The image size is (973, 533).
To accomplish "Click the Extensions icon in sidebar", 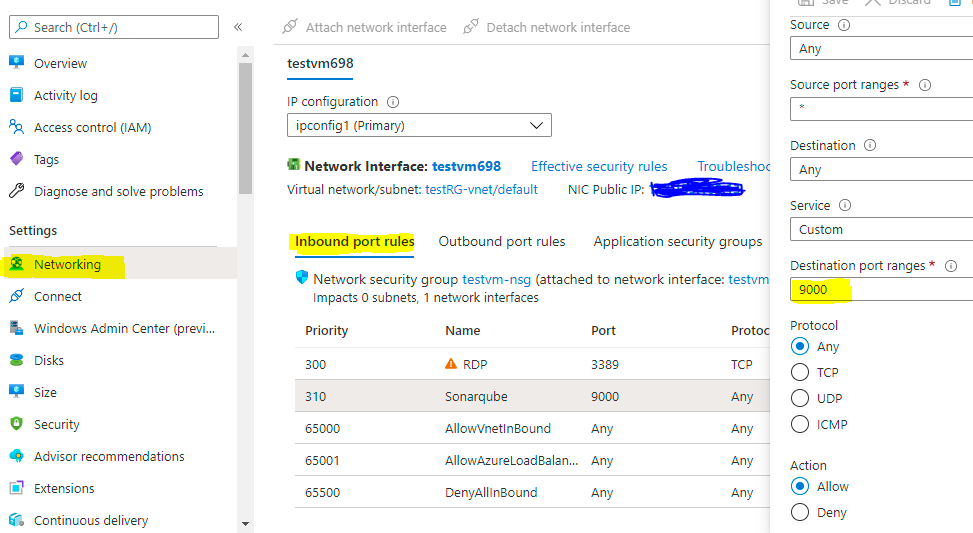I will click(x=16, y=488).
